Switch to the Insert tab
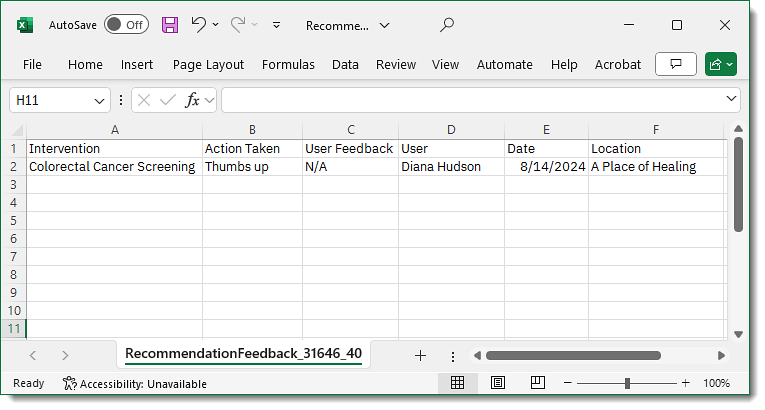The height and width of the screenshot is (410, 765). click(137, 64)
